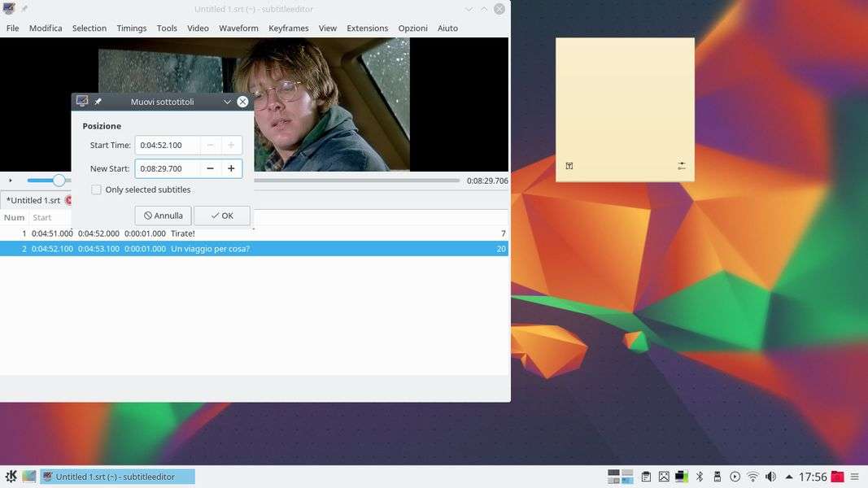Close the Muovi sottotitoli dialog

click(242, 102)
